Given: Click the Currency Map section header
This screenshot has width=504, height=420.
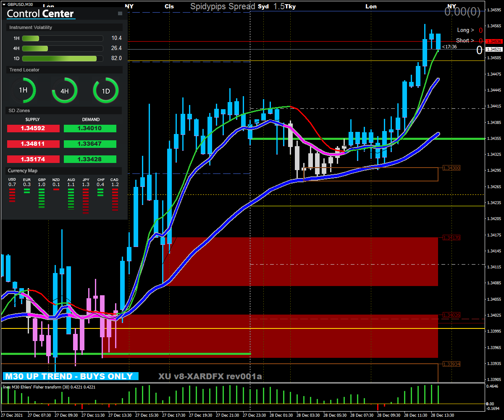Looking at the screenshot, I should click(64, 171).
